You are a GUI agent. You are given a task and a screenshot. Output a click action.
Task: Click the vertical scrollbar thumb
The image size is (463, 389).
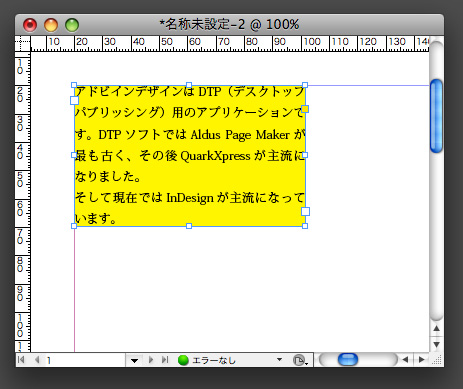coord(436,116)
